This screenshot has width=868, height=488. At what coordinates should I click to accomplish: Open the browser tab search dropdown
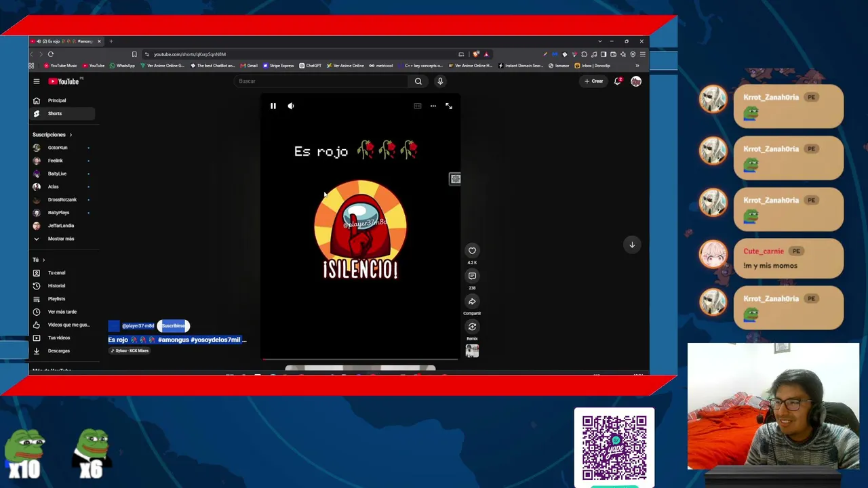(x=599, y=41)
